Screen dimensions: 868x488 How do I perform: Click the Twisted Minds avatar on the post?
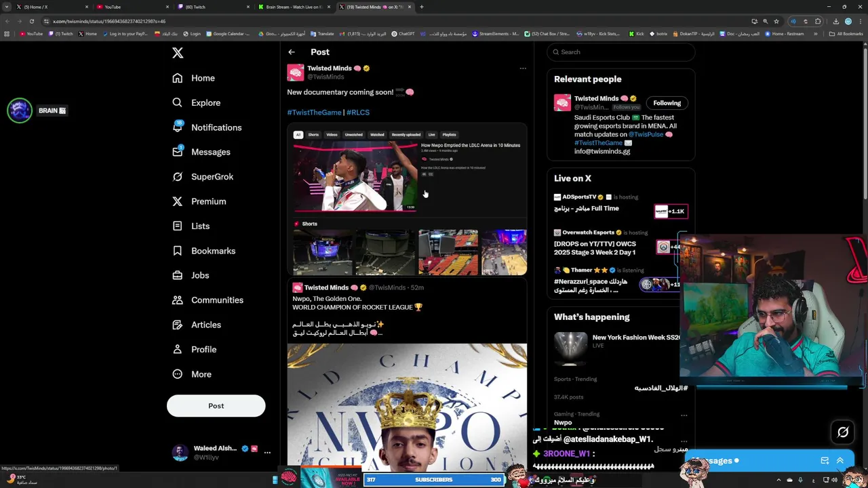point(296,73)
